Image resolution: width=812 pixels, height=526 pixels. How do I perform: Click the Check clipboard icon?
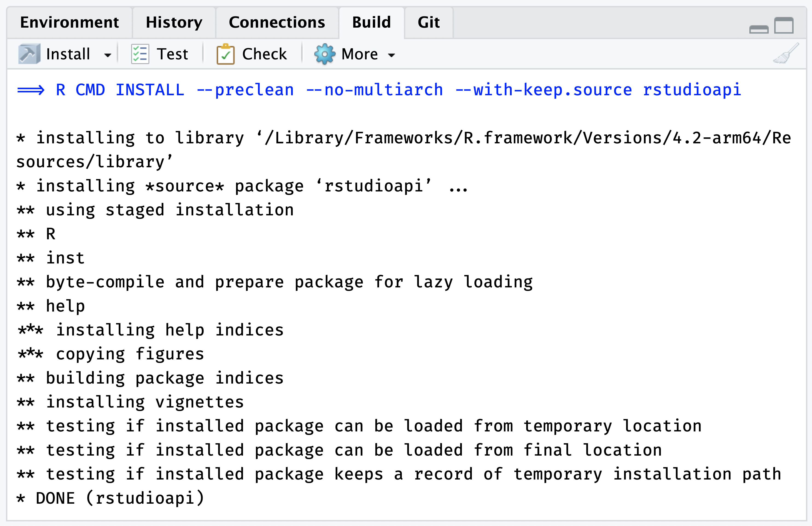click(225, 54)
